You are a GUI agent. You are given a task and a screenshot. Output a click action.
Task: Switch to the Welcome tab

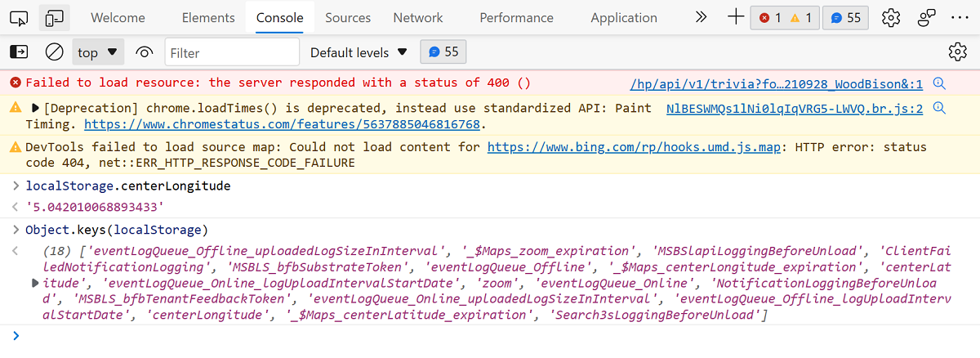(118, 17)
